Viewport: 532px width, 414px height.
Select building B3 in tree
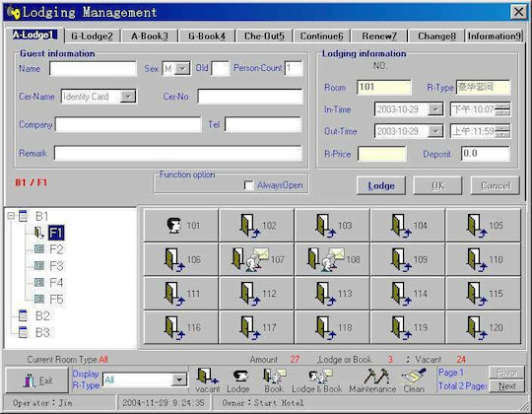[x=42, y=332]
